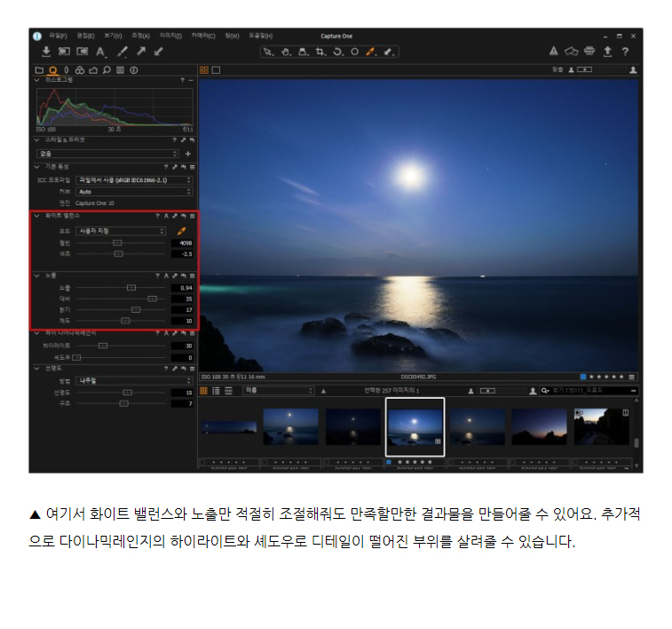672x629 pixels.
Task: Open the Camera (C) menu
Action: coord(203,36)
